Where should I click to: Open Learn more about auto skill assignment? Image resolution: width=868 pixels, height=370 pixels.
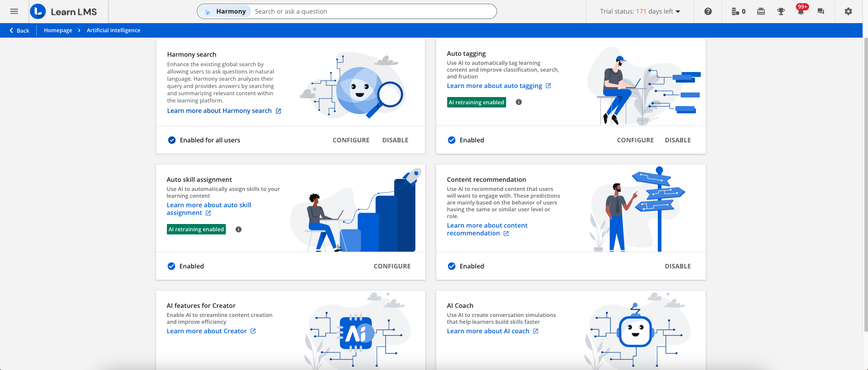pyautogui.click(x=209, y=209)
